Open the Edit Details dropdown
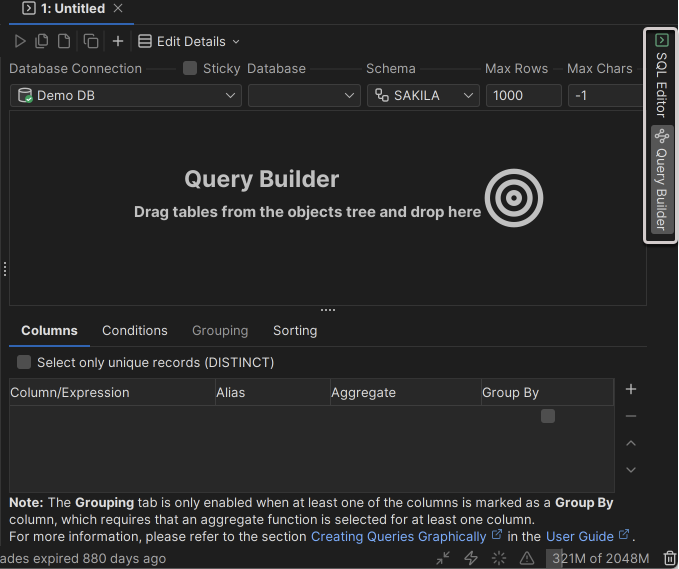Image resolution: width=679 pixels, height=569 pixels. [x=189, y=42]
